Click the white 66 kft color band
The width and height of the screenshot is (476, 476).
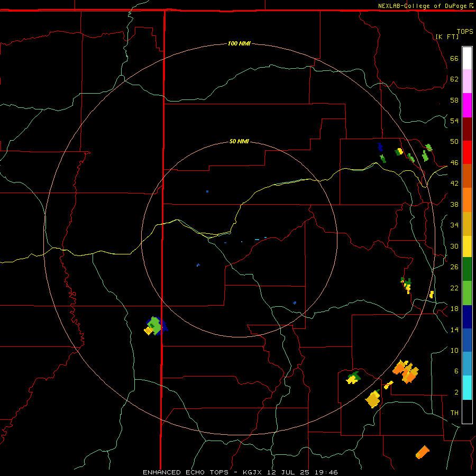point(467,58)
